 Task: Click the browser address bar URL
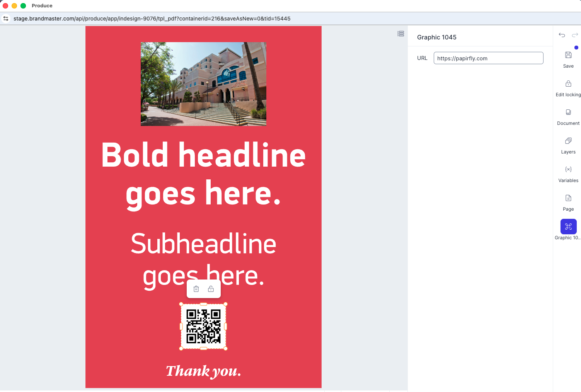click(152, 19)
